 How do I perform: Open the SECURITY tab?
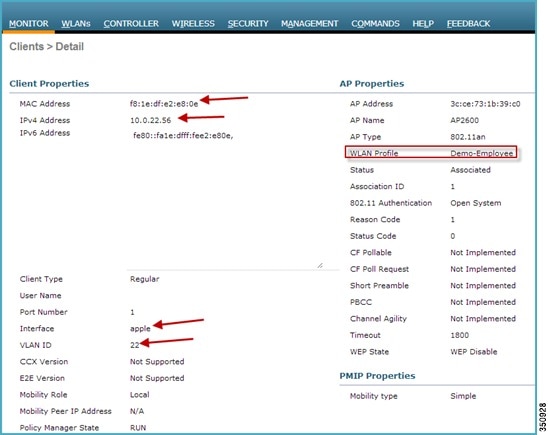click(x=248, y=24)
